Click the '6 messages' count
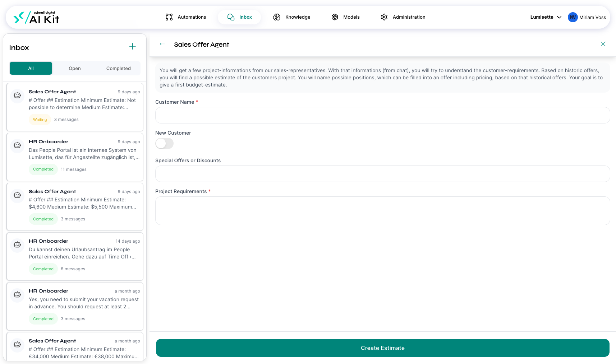Screen dimensions: 616x364 73,269
